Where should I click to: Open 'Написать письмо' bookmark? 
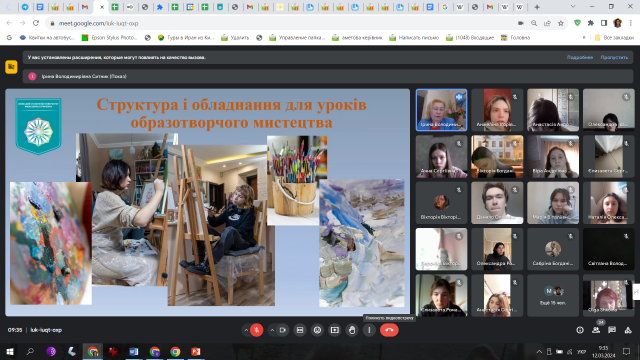tap(414, 38)
